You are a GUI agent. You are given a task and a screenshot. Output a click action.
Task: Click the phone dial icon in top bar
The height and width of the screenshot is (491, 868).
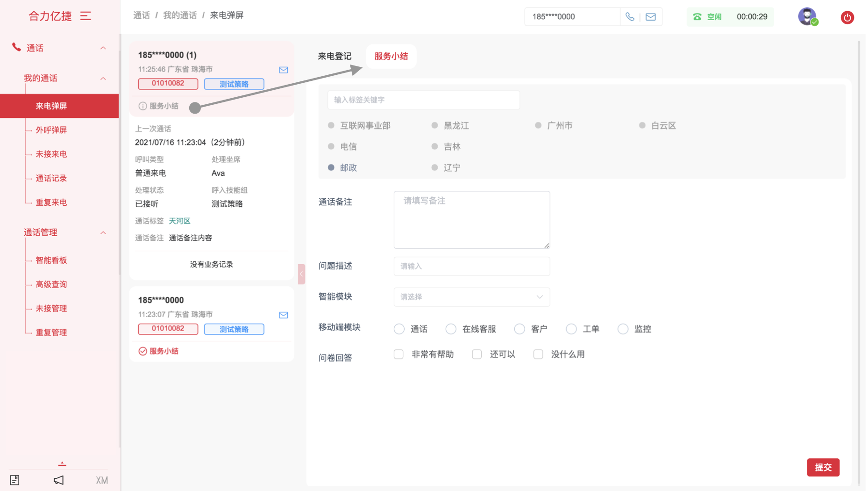pos(629,17)
